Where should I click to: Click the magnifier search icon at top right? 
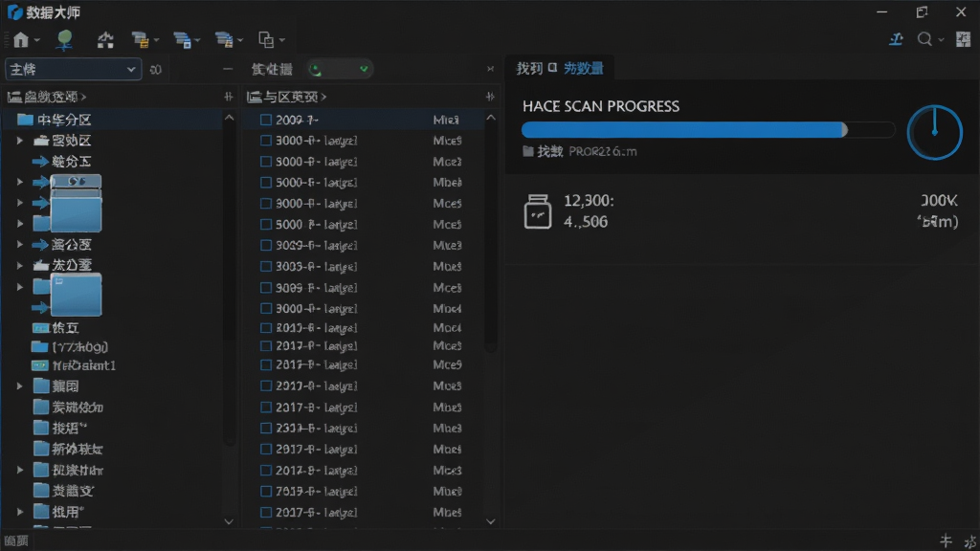[924, 39]
